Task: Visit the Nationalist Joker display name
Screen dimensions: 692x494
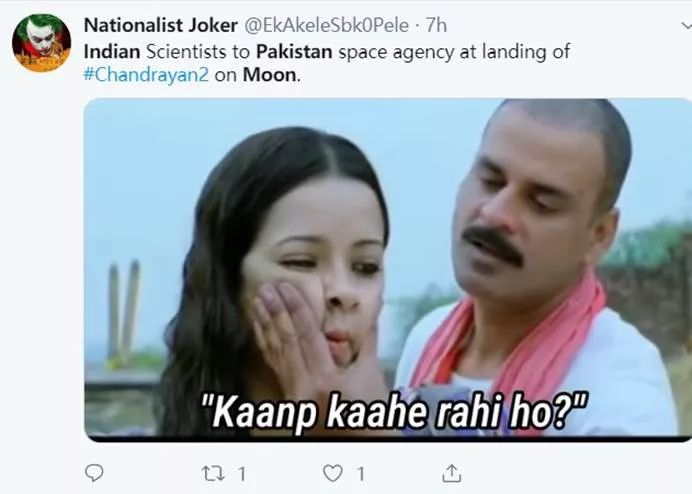Action: click(161, 25)
